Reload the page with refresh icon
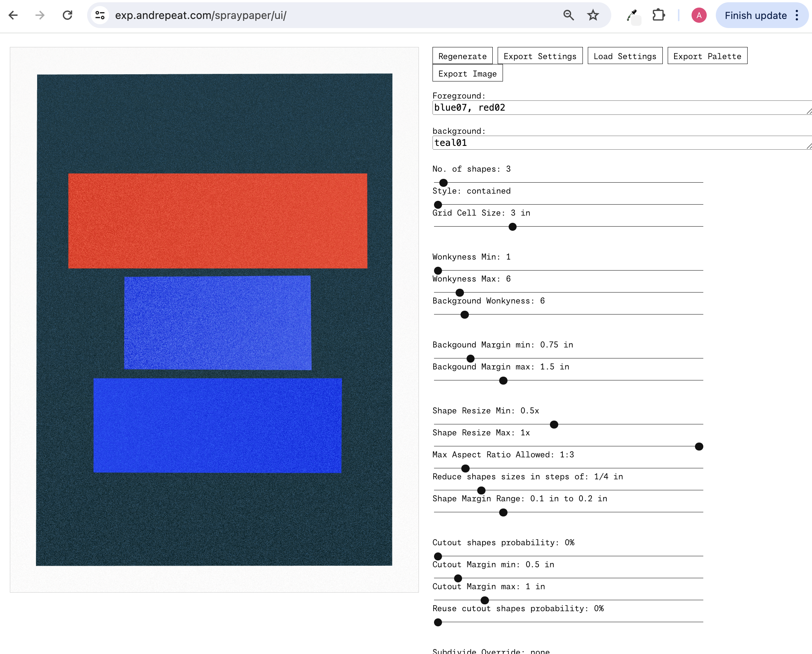The image size is (812, 654). [67, 15]
